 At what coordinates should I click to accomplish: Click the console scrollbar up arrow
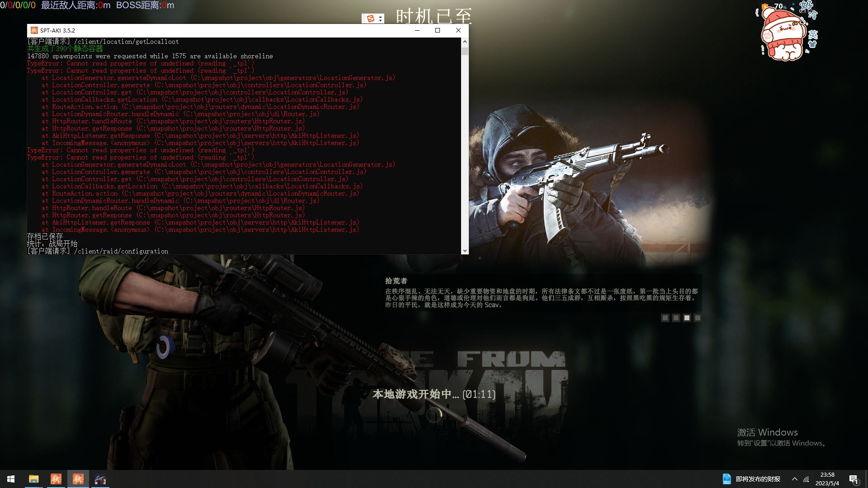(x=465, y=42)
